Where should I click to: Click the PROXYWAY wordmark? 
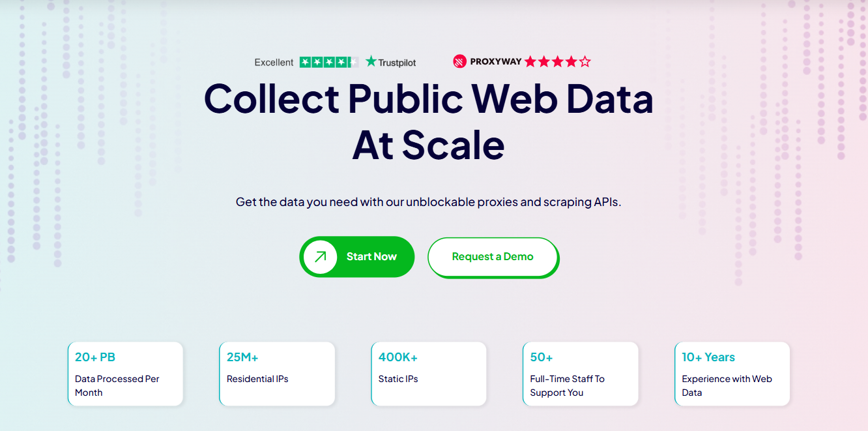pyautogui.click(x=496, y=62)
